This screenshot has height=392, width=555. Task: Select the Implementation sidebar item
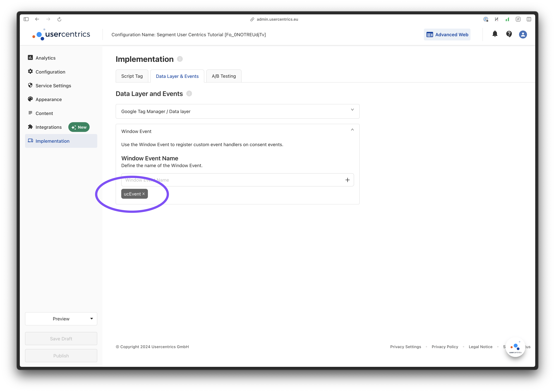[x=52, y=141]
